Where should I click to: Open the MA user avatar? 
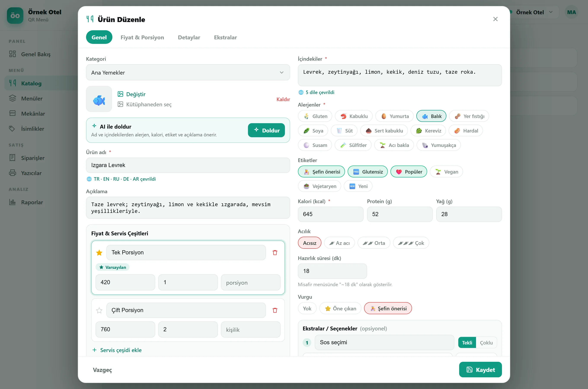571,12
